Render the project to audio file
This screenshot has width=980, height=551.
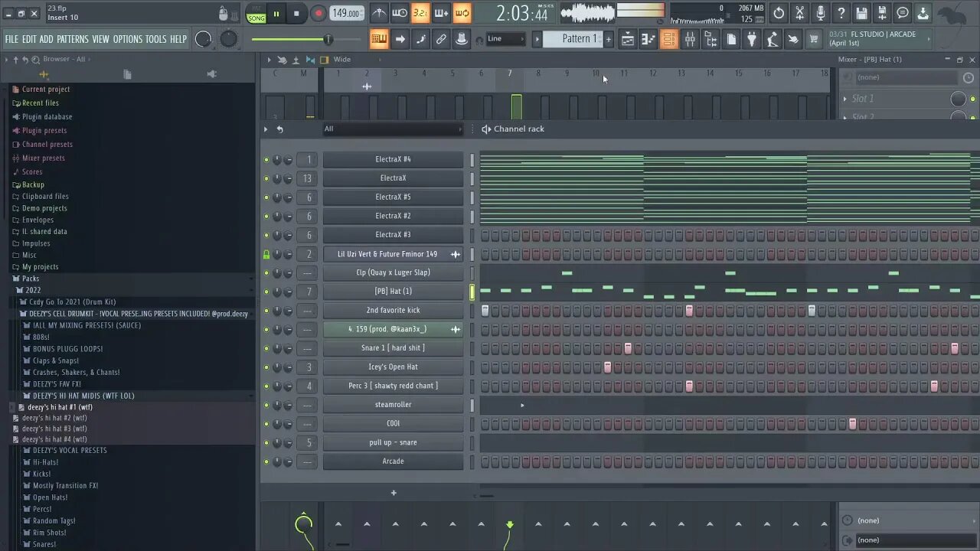tap(882, 13)
